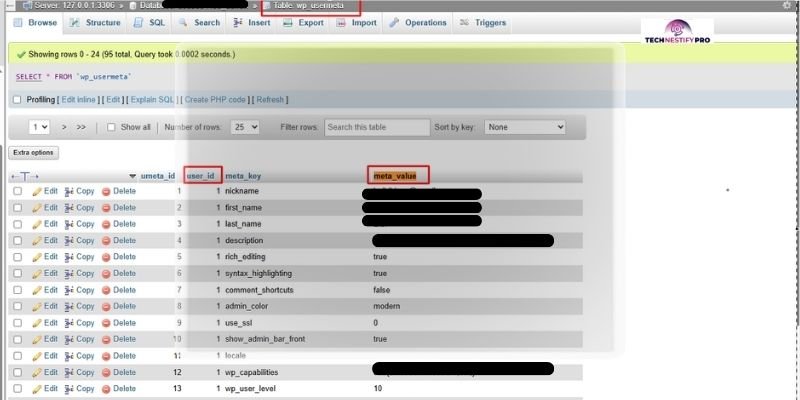Select checkbox for syntax_highlighting row

pos(18,273)
